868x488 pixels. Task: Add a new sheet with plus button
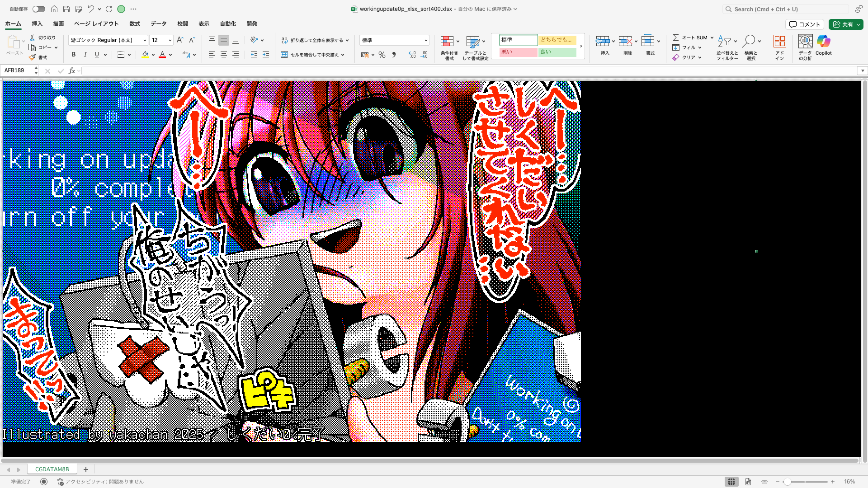[x=86, y=469]
